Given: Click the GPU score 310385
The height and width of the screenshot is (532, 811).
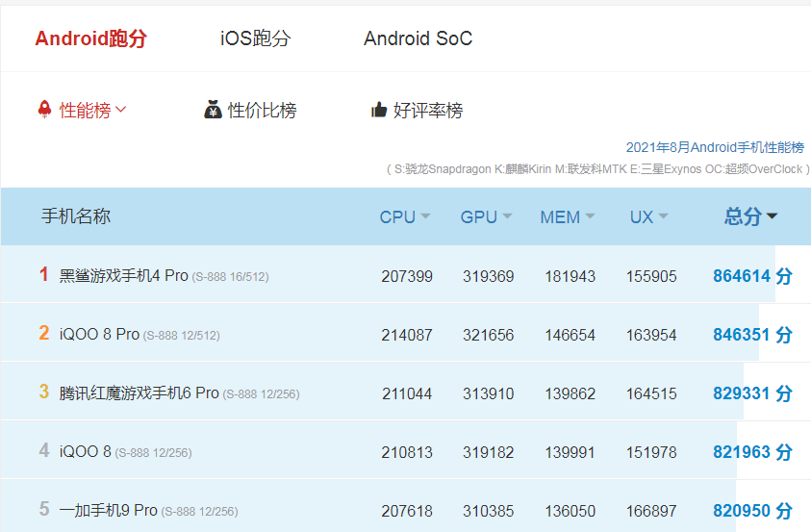Looking at the screenshot, I should pos(489,512).
